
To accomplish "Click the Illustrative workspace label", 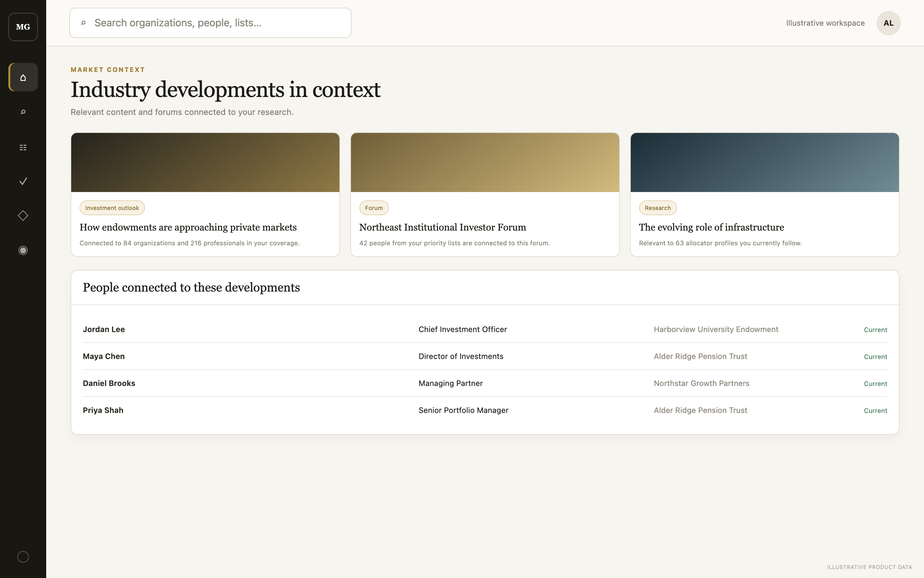I will point(825,23).
